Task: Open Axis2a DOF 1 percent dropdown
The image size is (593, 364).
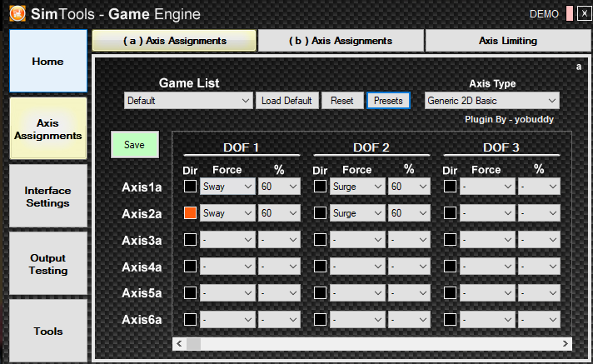Action: [x=279, y=213]
